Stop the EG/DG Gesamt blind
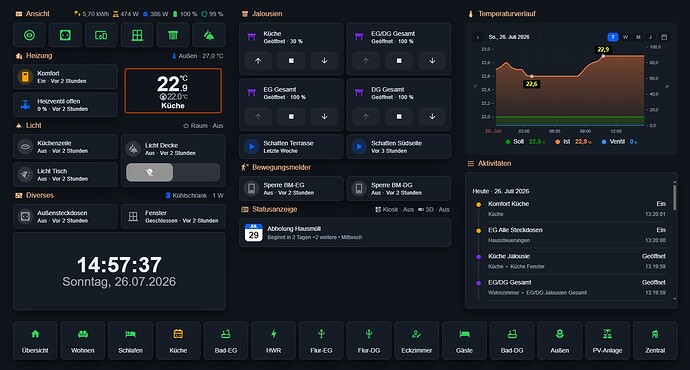This screenshot has width=690, height=370. coord(399,61)
